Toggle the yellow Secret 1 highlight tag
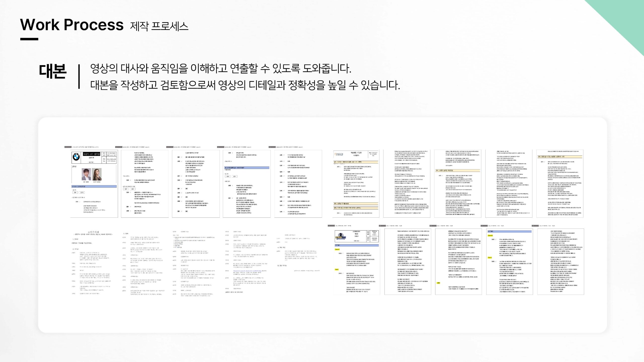The height and width of the screenshot is (362, 644). [337, 249]
